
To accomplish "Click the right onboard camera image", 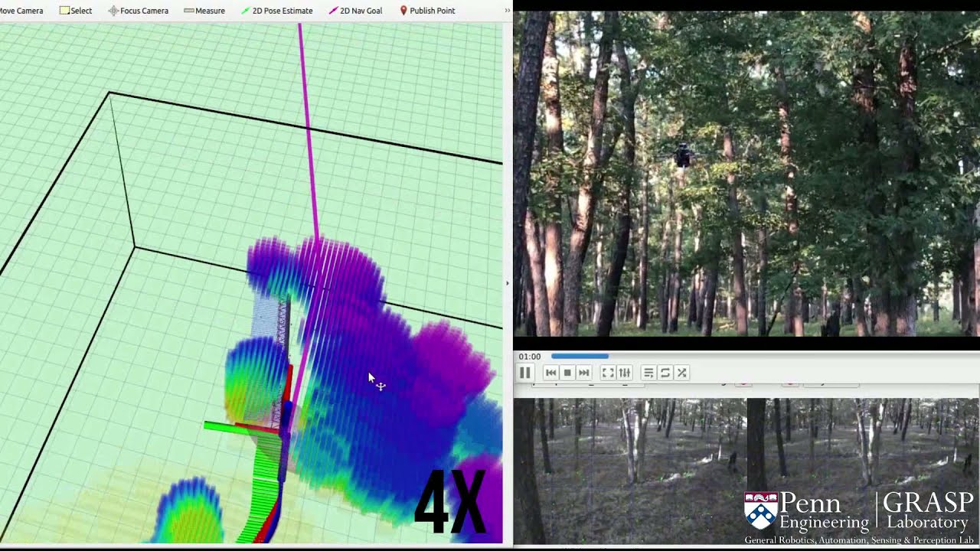I will pyautogui.click(x=863, y=470).
